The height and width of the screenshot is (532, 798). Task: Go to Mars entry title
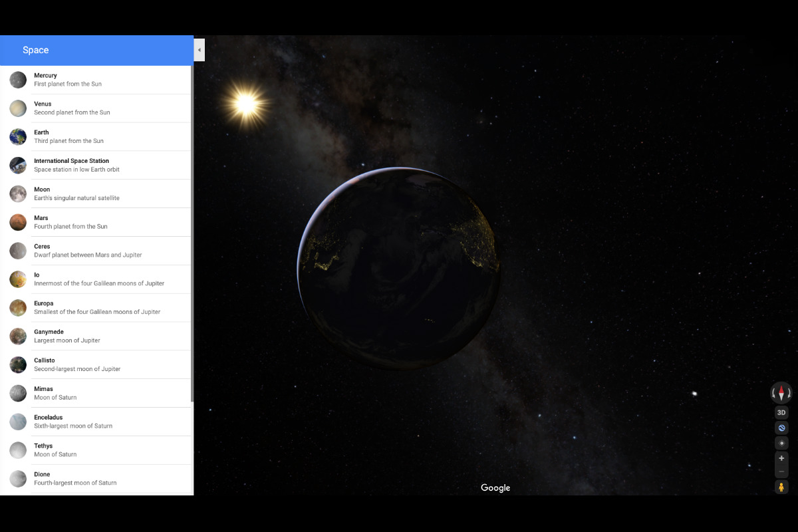point(41,218)
